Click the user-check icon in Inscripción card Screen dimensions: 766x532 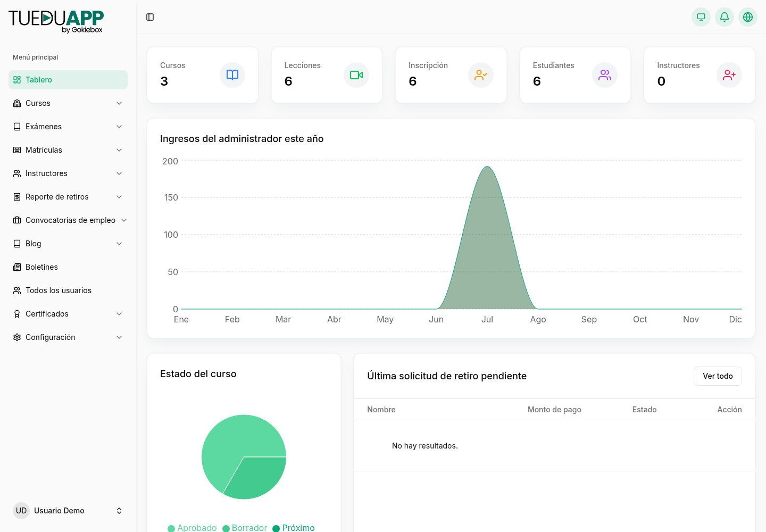point(481,75)
